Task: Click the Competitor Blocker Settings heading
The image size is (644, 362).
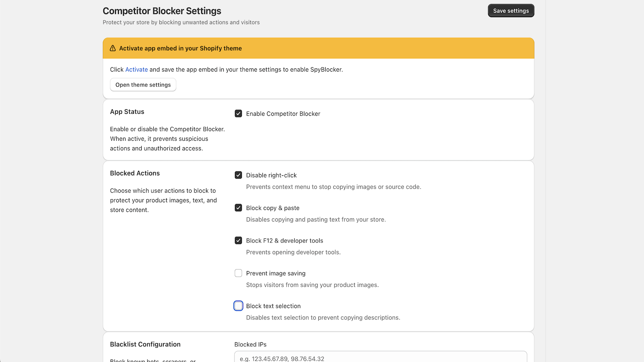Action: [162, 11]
